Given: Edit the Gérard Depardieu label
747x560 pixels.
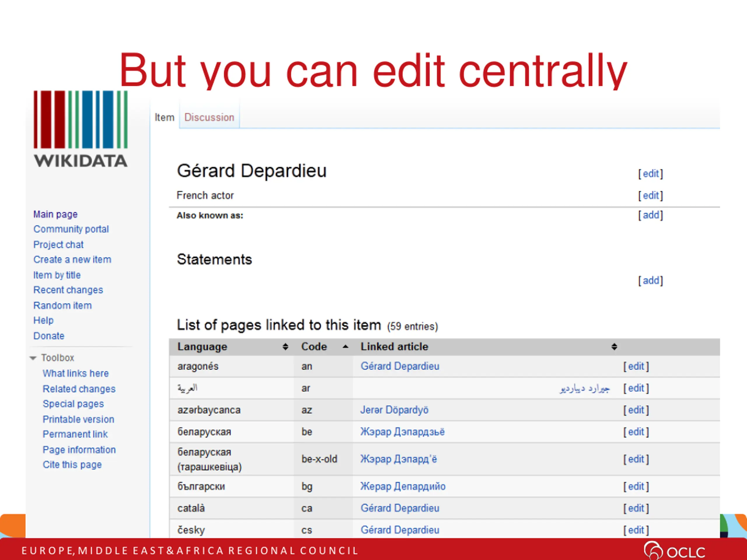Looking at the screenshot, I should [x=650, y=174].
